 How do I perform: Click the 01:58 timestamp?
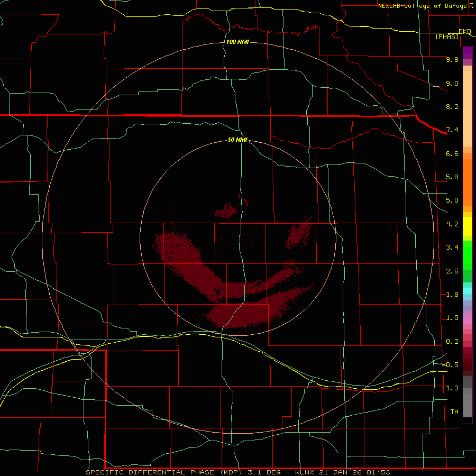pos(378,472)
